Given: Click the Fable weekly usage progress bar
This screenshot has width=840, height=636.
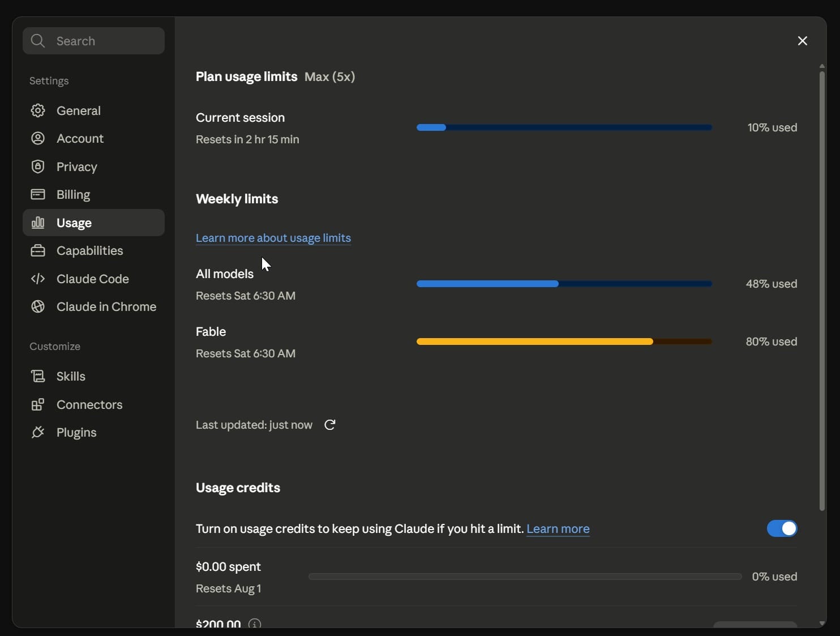Looking at the screenshot, I should (x=564, y=342).
